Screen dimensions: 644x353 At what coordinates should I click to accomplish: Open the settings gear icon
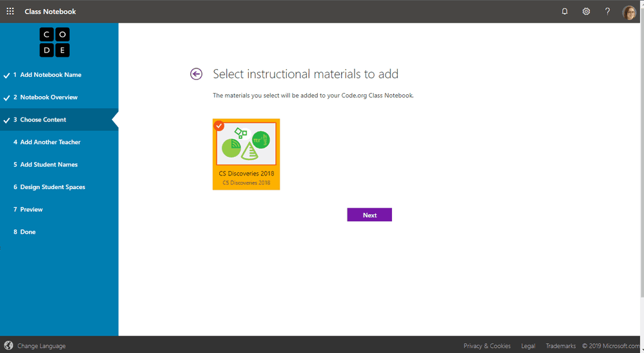pos(586,11)
